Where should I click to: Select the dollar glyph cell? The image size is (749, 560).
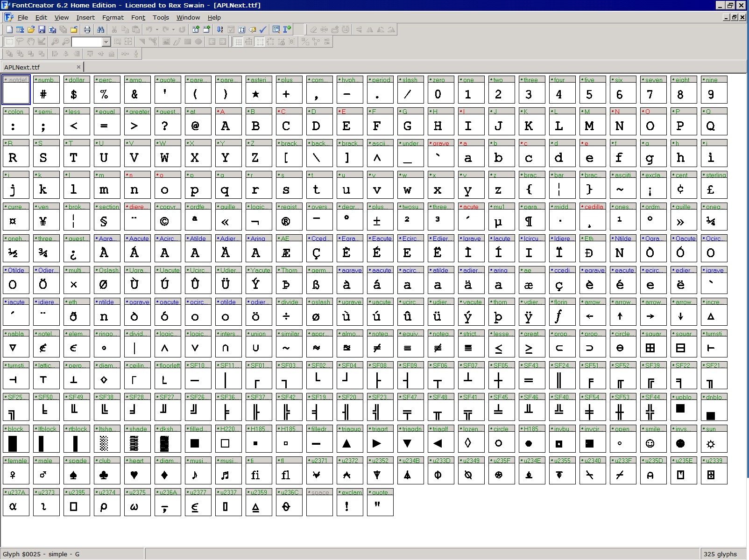(x=77, y=90)
